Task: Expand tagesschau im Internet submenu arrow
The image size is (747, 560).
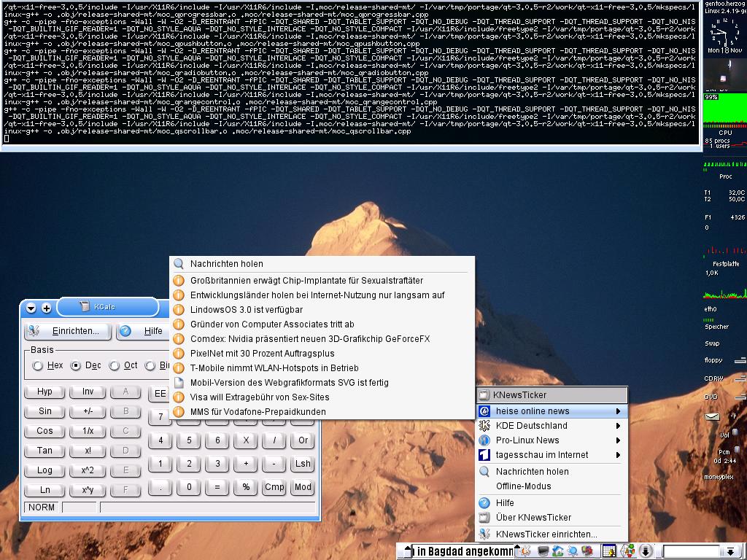Action: (618, 455)
